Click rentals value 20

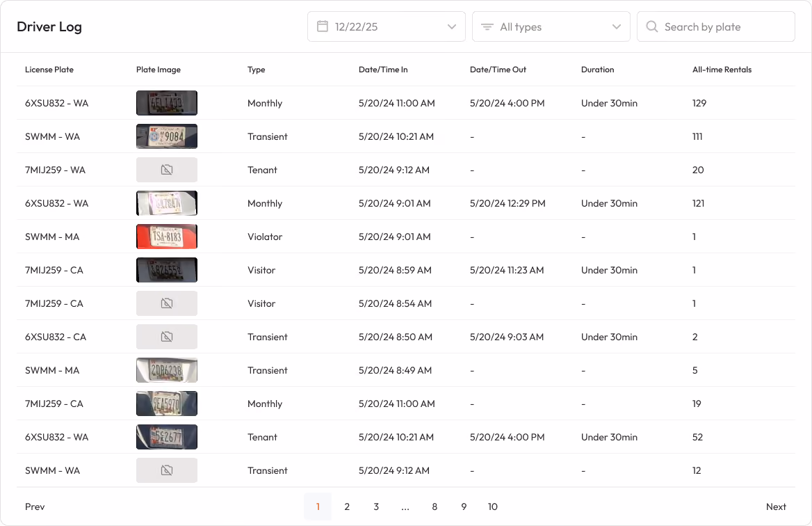point(698,170)
